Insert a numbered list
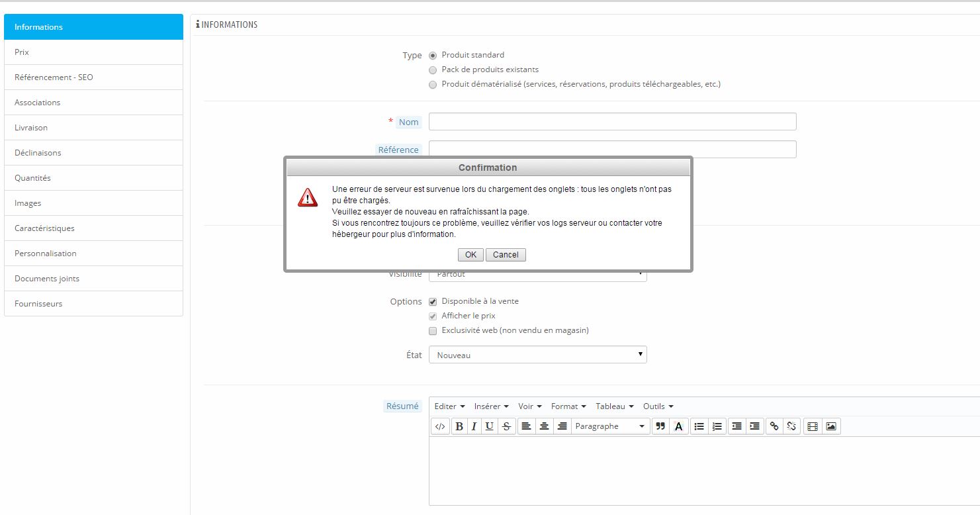Viewport: 980px width, 515px height. point(717,426)
